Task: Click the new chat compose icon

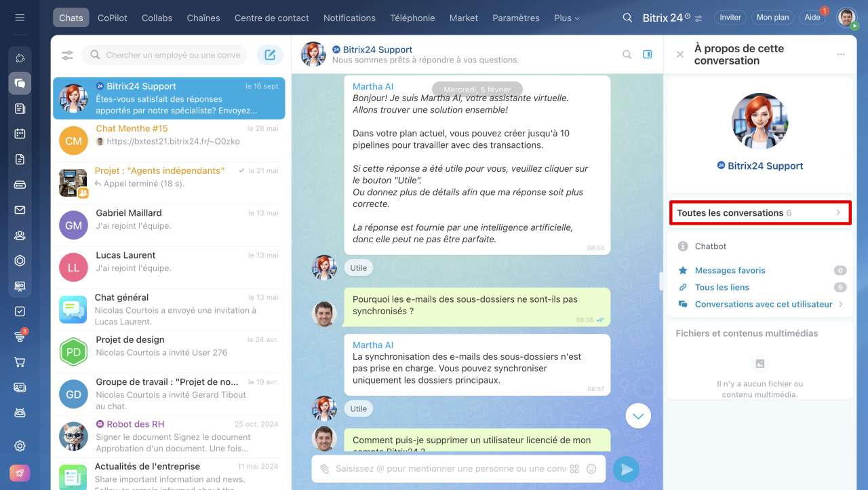Action: (270, 55)
